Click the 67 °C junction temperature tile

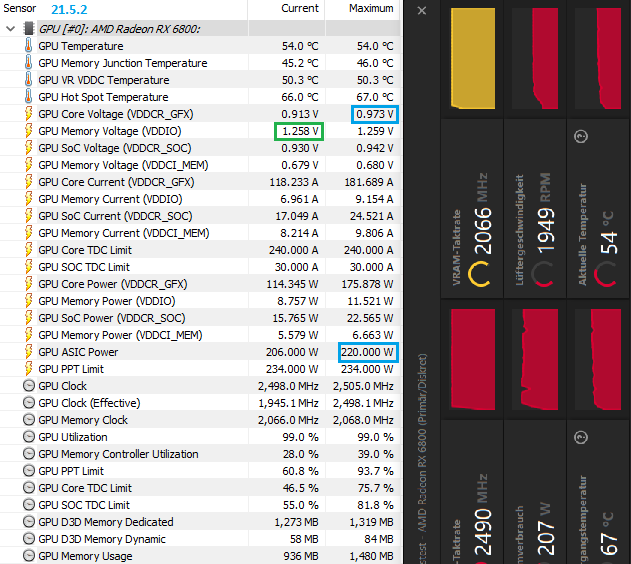(598, 492)
